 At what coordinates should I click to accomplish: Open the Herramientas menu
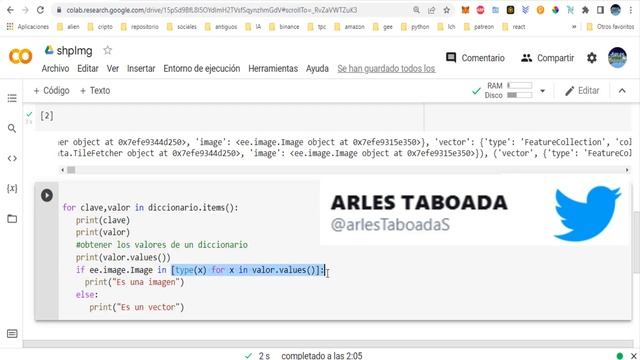coord(273,69)
